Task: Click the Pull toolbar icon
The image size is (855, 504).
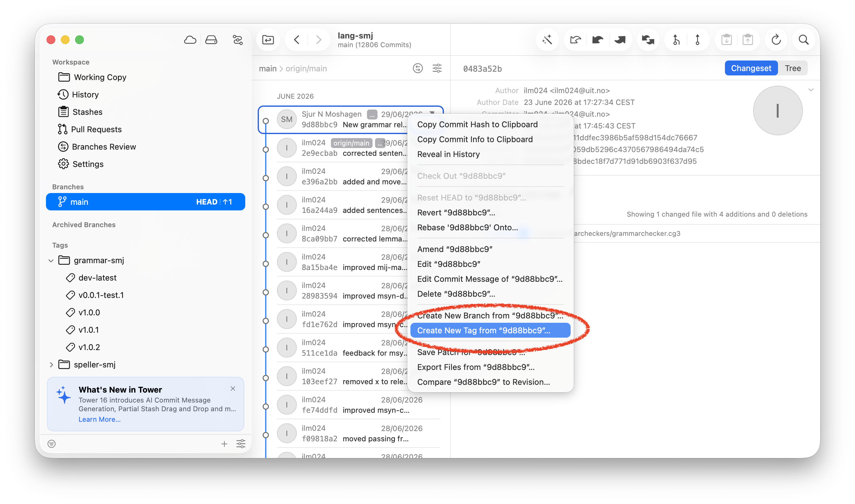Action: pyautogui.click(x=598, y=40)
